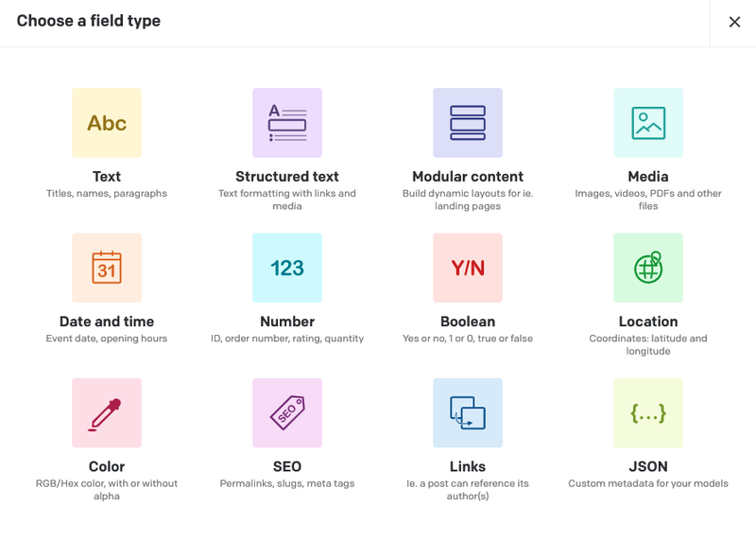Click "Images, videos, PDFs and other files" text
This screenshot has width=756, height=540.
coord(648,200)
